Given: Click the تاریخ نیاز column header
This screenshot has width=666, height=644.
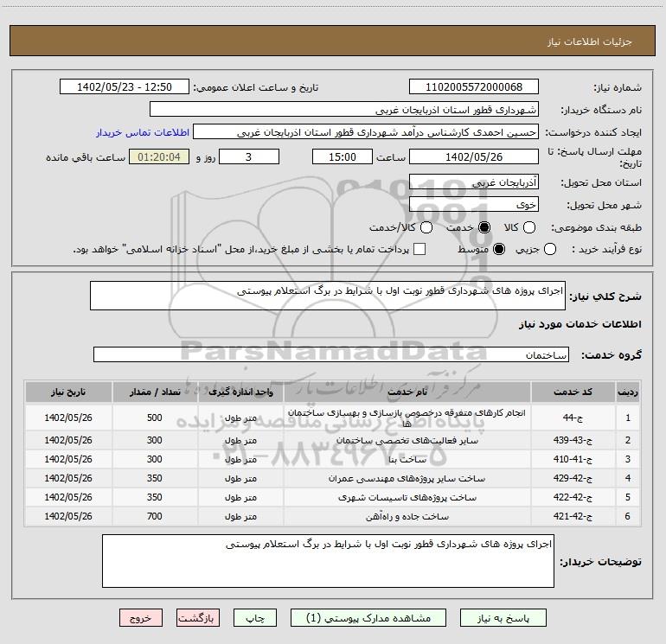Looking at the screenshot, I should [x=68, y=392].
